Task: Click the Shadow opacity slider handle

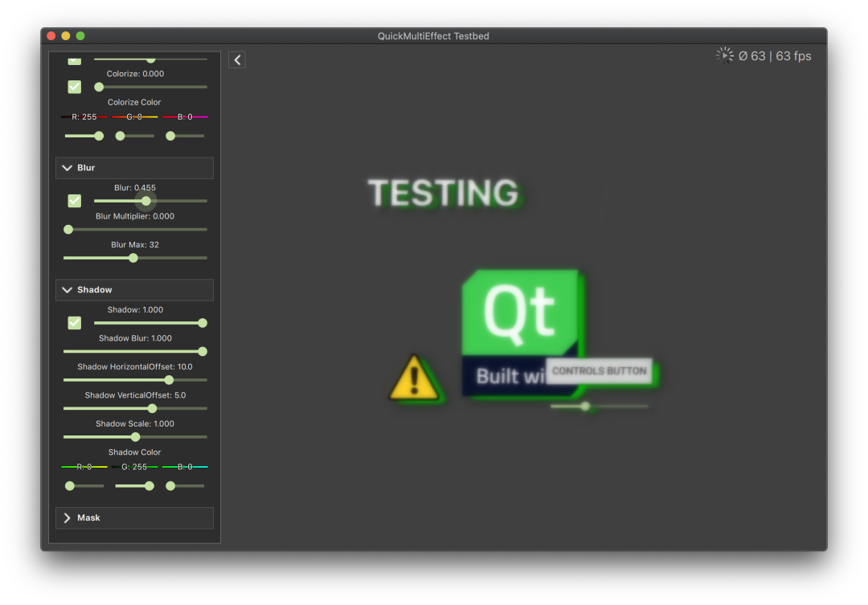Action: pos(203,323)
